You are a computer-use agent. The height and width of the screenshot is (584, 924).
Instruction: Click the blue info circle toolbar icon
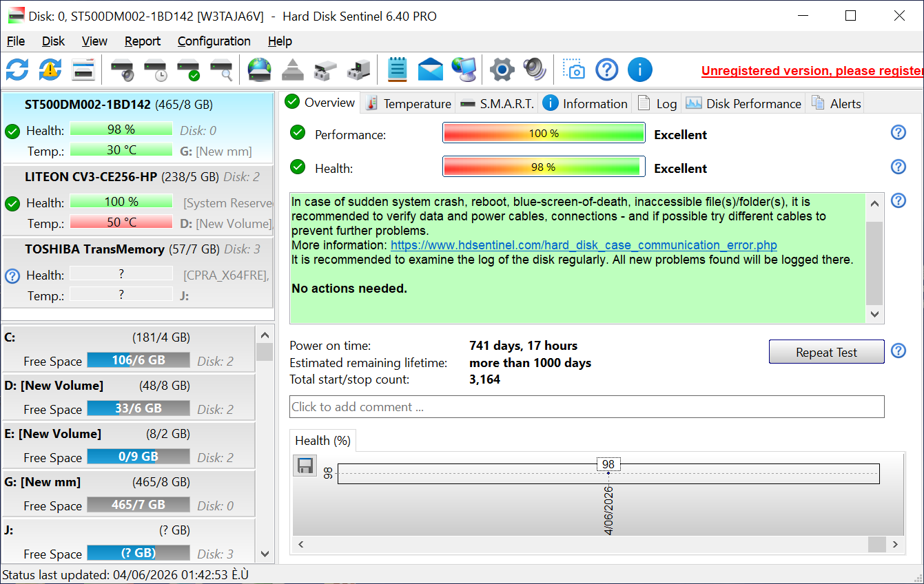coord(640,70)
